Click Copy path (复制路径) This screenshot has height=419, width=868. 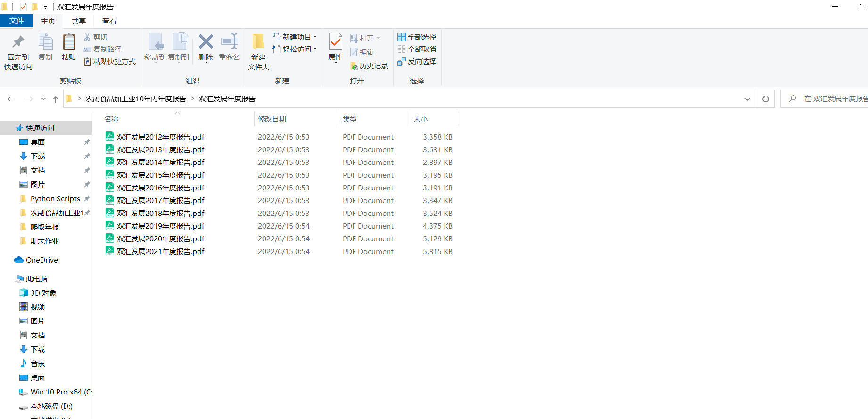(102, 49)
